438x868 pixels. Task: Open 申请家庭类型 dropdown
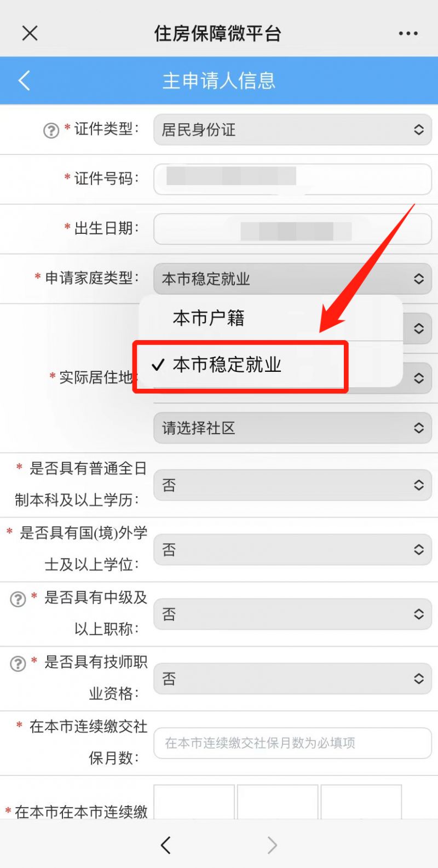[292, 279]
